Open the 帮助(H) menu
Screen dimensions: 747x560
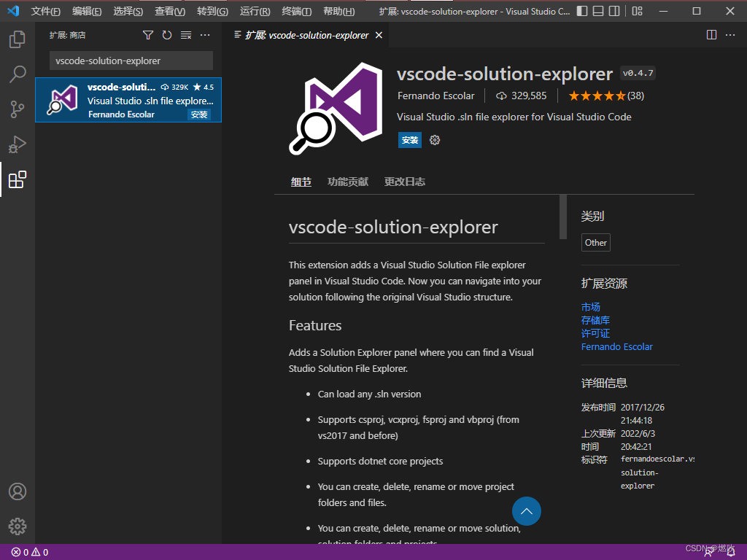pyautogui.click(x=338, y=12)
